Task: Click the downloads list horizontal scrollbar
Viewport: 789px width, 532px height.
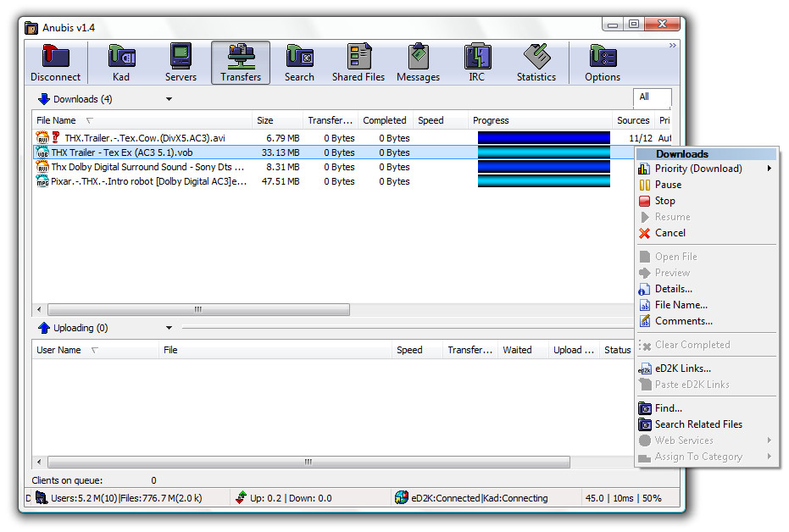Action: click(x=199, y=310)
